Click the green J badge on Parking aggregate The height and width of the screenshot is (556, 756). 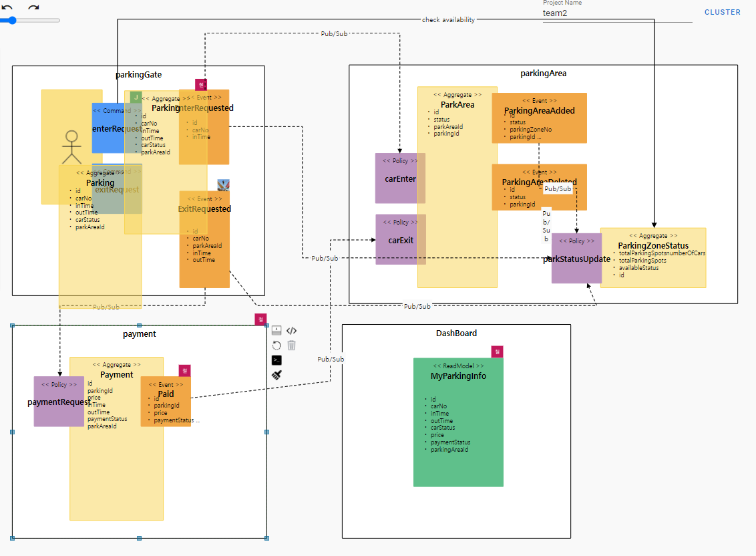(x=136, y=97)
